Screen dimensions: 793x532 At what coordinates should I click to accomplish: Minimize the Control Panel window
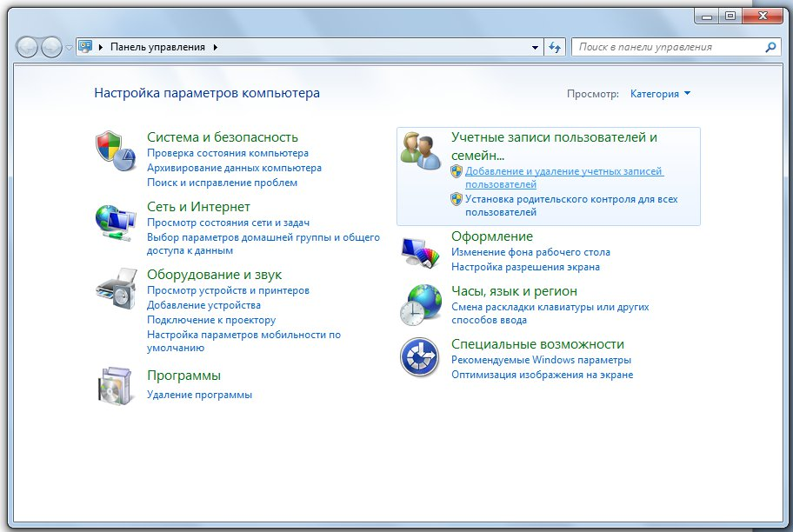[x=707, y=17]
